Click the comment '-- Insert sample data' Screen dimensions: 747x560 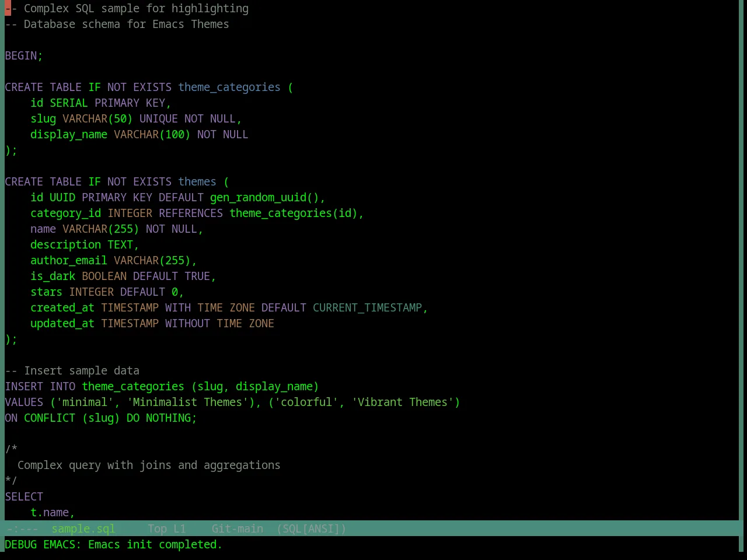pyautogui.click(x=72, y=371)
